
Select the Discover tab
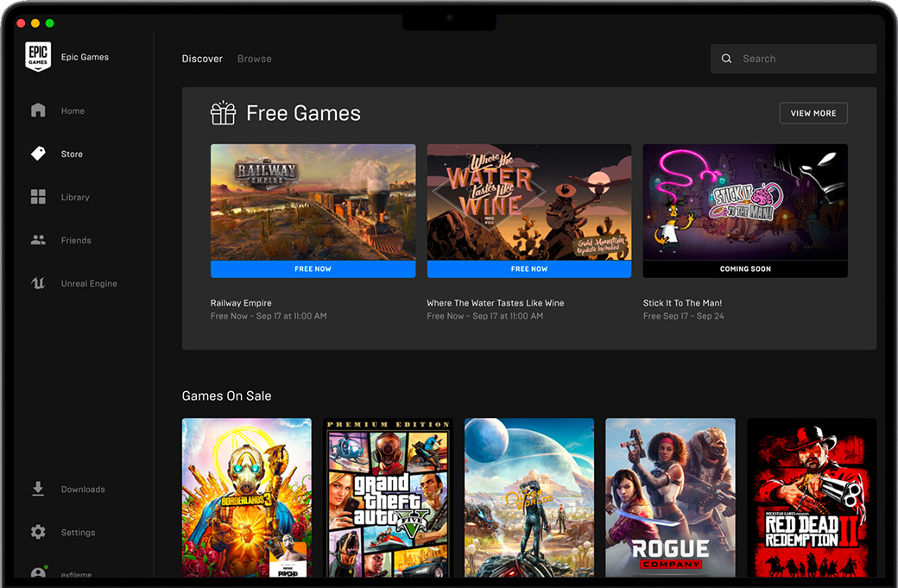click(x=202, y=58)
